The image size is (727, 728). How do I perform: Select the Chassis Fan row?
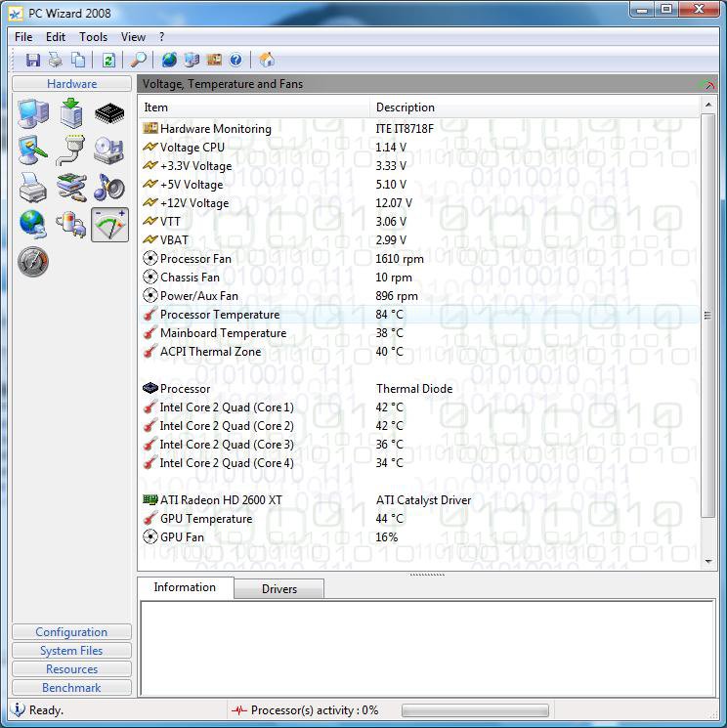tap(419, 278)
